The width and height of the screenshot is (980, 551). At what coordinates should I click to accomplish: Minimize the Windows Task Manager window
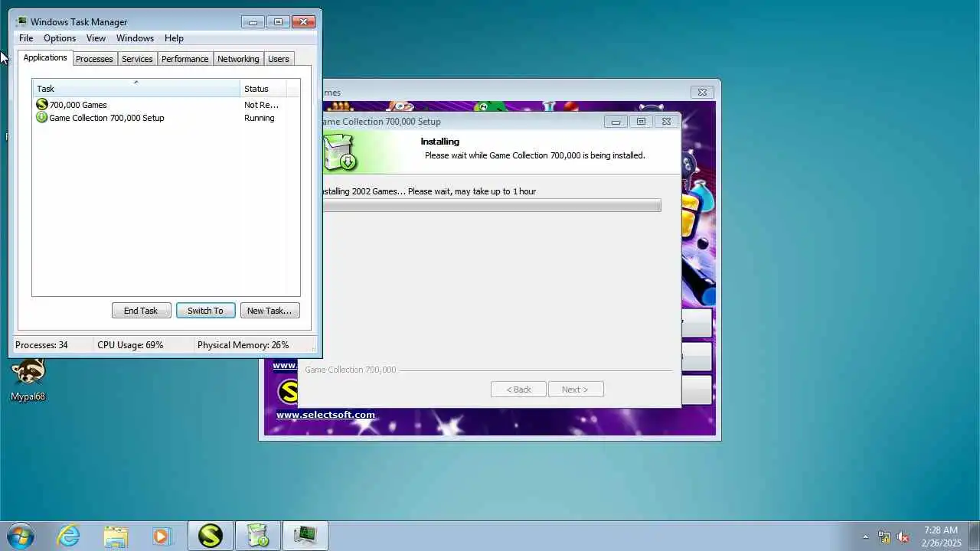click(x=253, y=22)
